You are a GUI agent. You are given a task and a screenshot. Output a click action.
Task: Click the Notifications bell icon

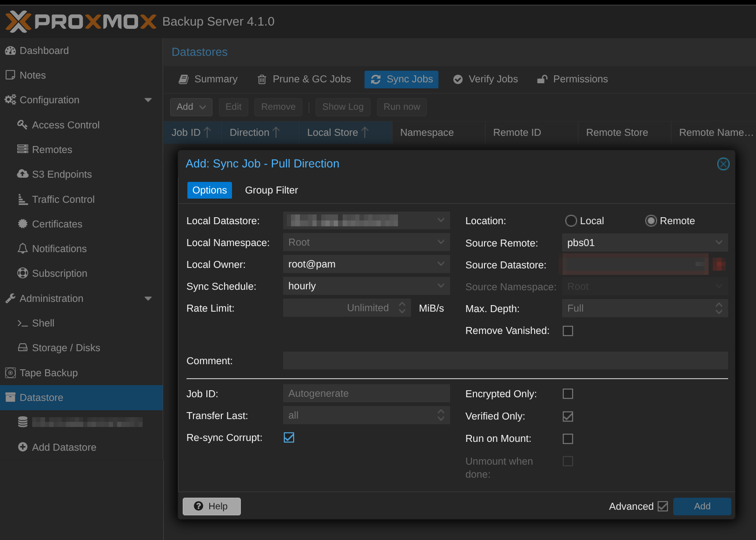click(22, 248)
